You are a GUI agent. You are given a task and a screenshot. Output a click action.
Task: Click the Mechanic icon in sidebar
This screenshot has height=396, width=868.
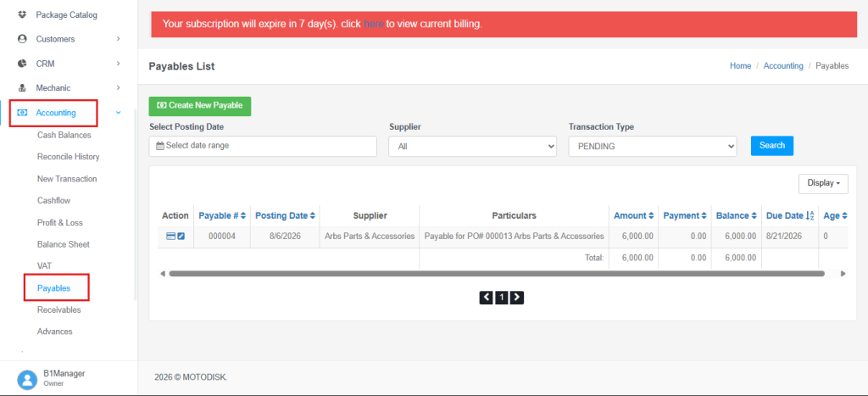pos(22,88)
